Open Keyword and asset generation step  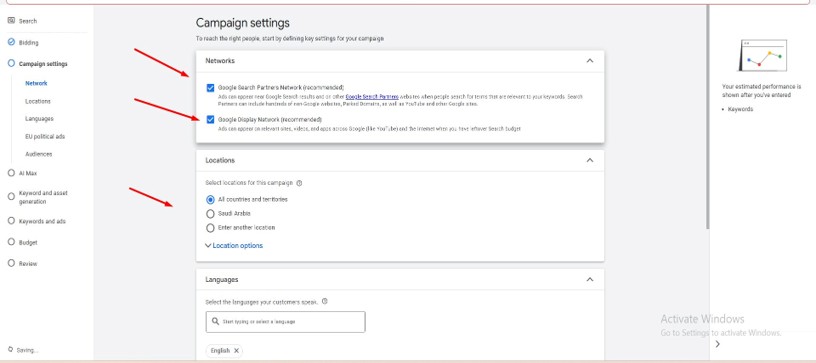pos(43,197)
